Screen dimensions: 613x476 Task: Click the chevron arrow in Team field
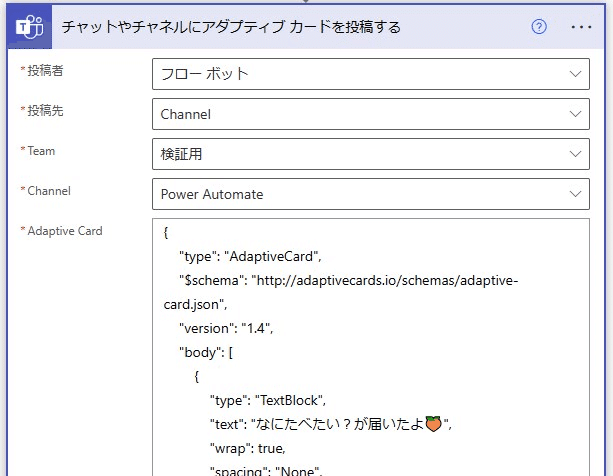(x=575, y=154)
